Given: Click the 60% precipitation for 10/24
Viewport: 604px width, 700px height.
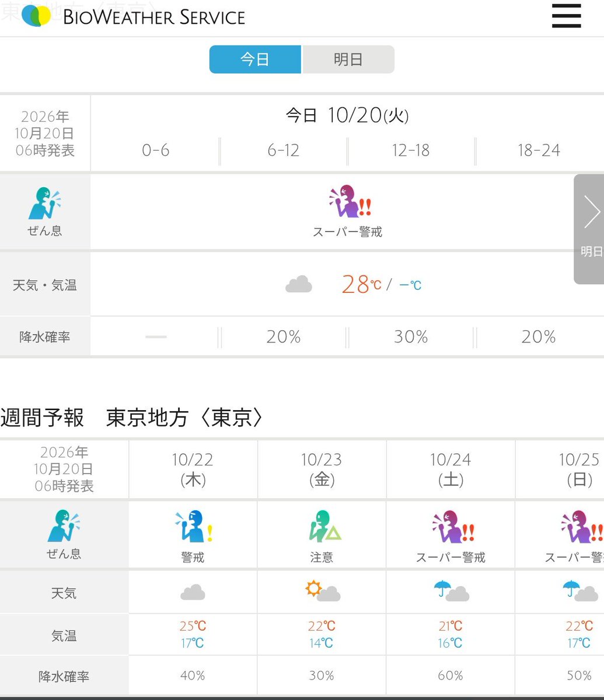Looking at the screenshot, I should pyautogui.click(x=451, y=675).
